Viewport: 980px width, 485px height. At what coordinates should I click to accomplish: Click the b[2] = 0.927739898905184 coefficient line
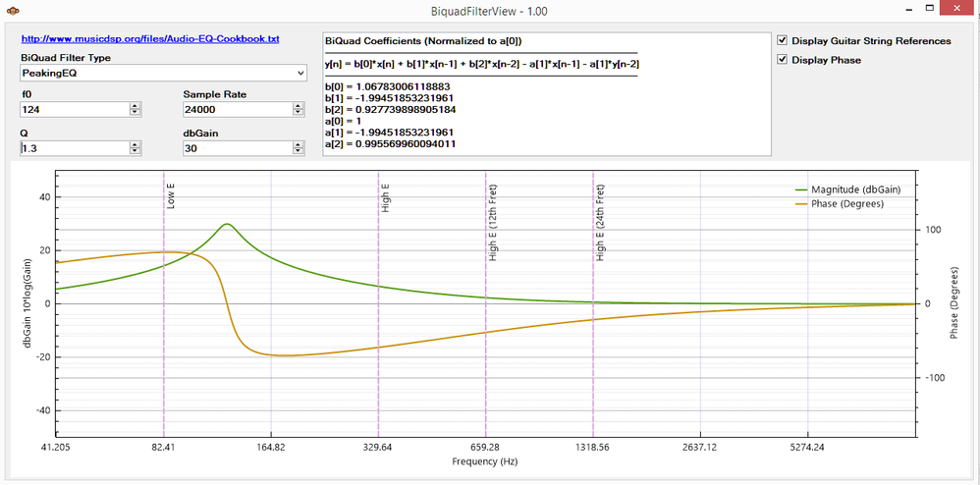pyautogui.click(x=390, y=109)
